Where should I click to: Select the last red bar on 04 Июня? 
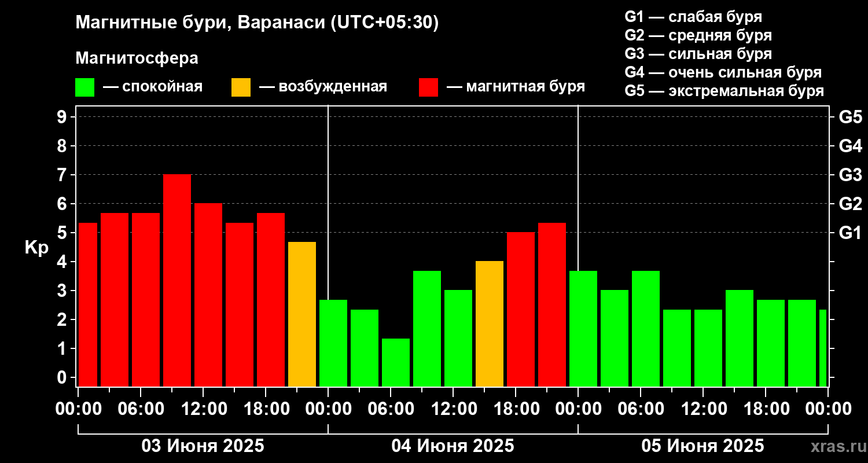click(552, 305)
